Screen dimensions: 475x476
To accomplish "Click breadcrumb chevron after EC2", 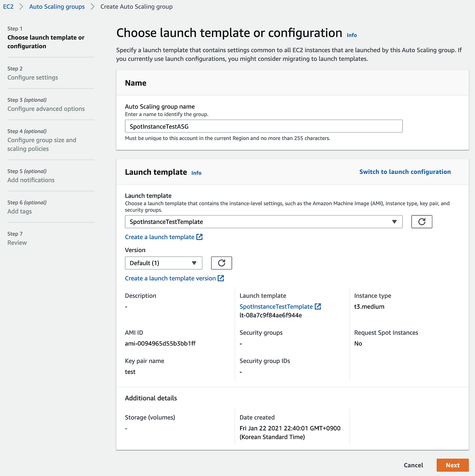I will pyautogui.click(x=21, y=7).
